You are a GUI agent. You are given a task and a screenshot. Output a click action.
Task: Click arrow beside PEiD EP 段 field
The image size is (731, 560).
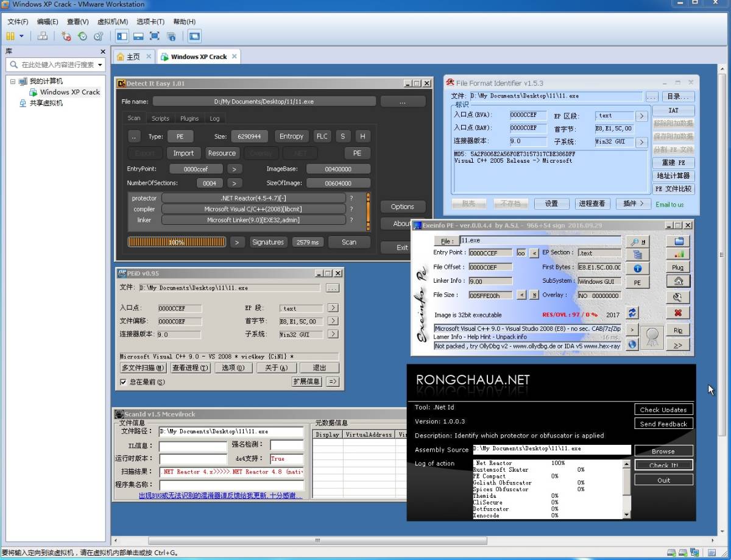coord(333,308)
